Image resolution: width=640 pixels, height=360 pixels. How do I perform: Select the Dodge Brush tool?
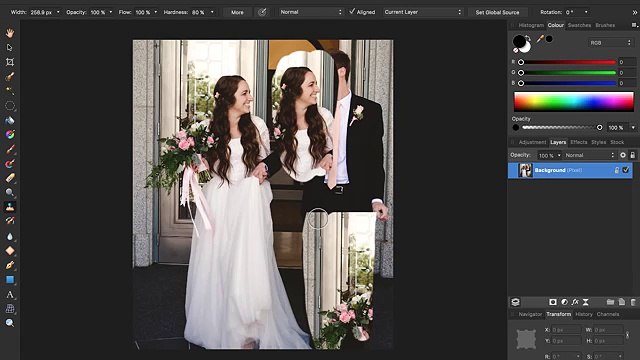pyautogui.click(x=10, y=193)
